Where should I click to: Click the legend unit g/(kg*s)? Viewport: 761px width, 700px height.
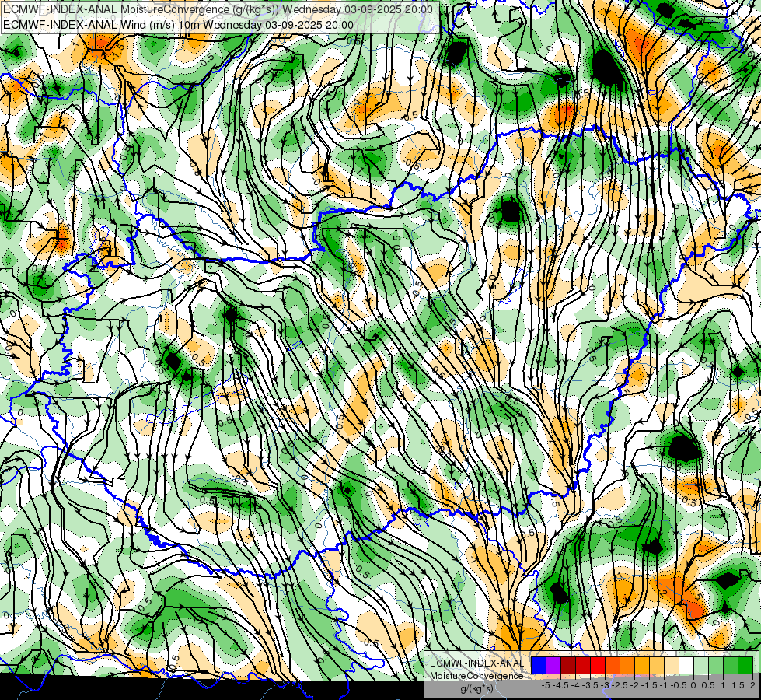pyautogui.click(x=477, y=688)
